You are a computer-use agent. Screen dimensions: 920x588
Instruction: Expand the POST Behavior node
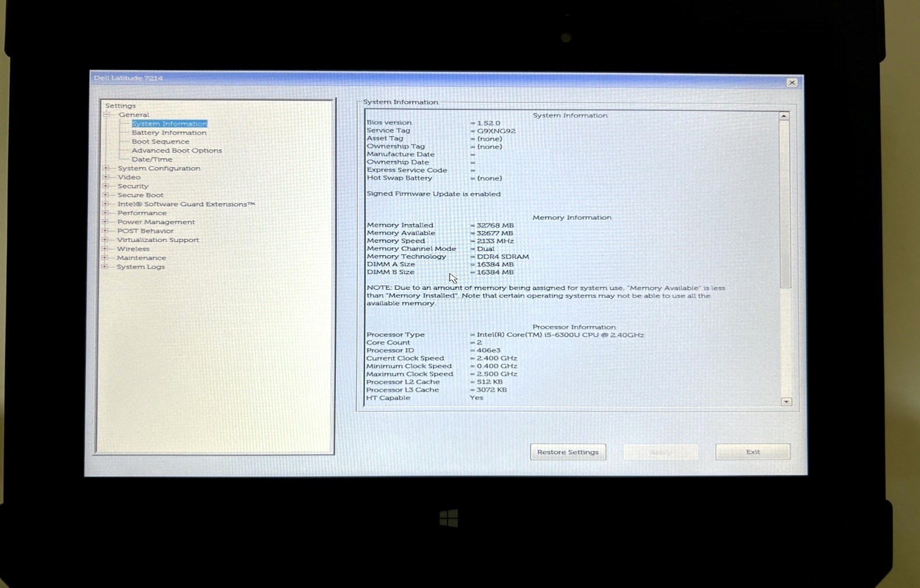105,230
